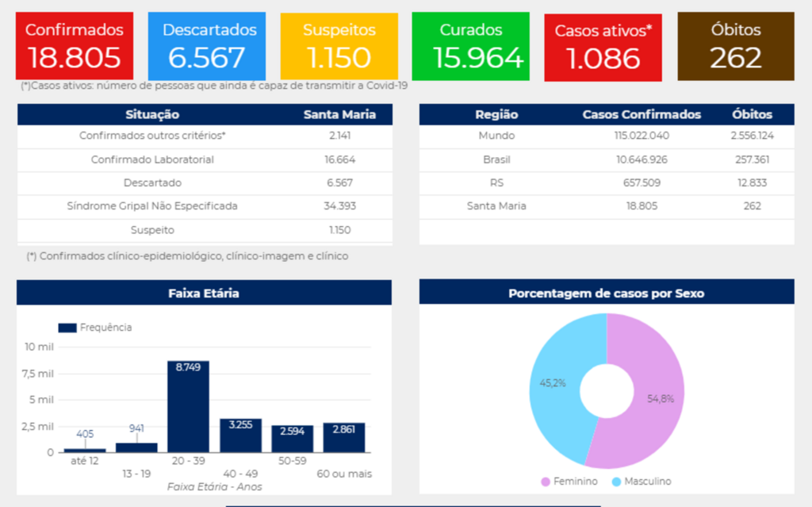
Task: Select the blue Descartados 6.567 card
Action: click(209, 46)
